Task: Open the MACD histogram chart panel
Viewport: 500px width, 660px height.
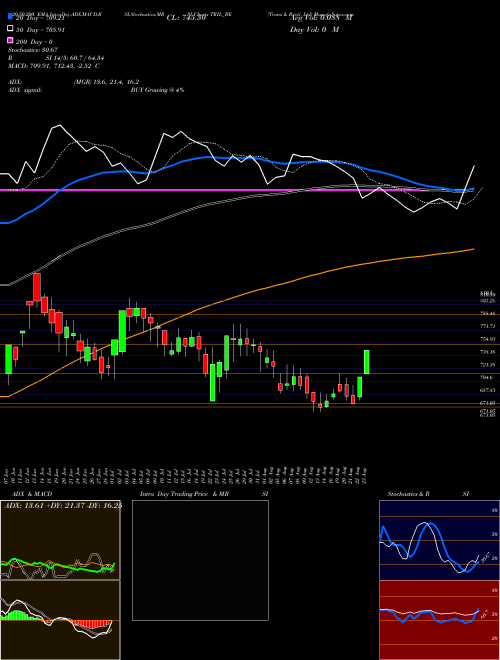Action: click(60, 620)
